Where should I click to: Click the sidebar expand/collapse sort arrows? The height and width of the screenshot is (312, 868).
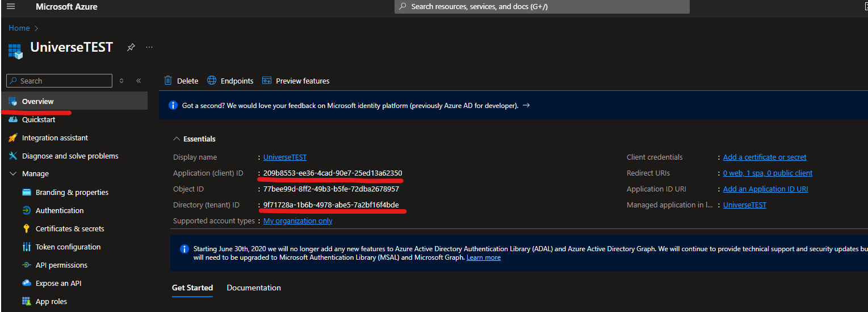tap(121, 81)
